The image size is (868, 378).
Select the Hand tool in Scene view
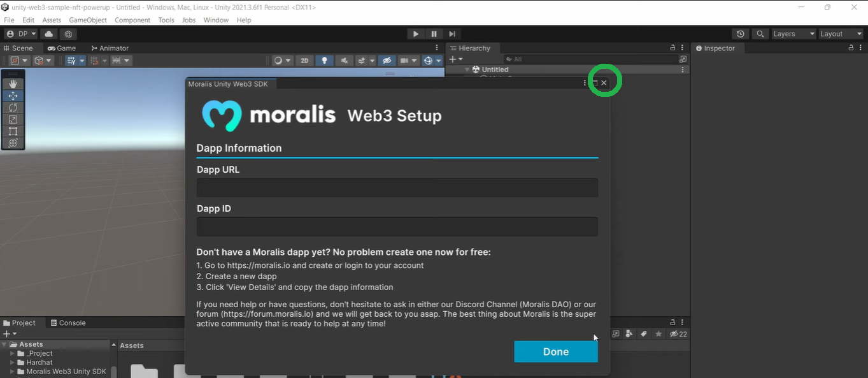tap(13, 84)
